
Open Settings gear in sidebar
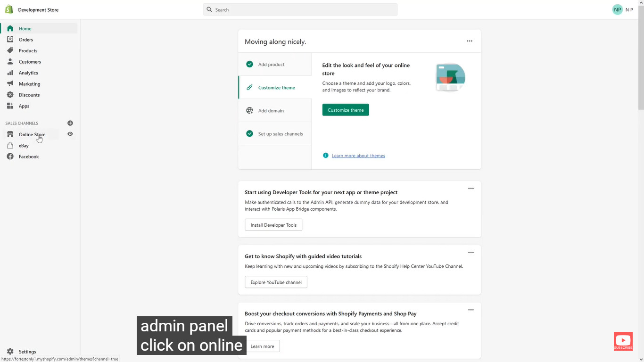[10, 352]
